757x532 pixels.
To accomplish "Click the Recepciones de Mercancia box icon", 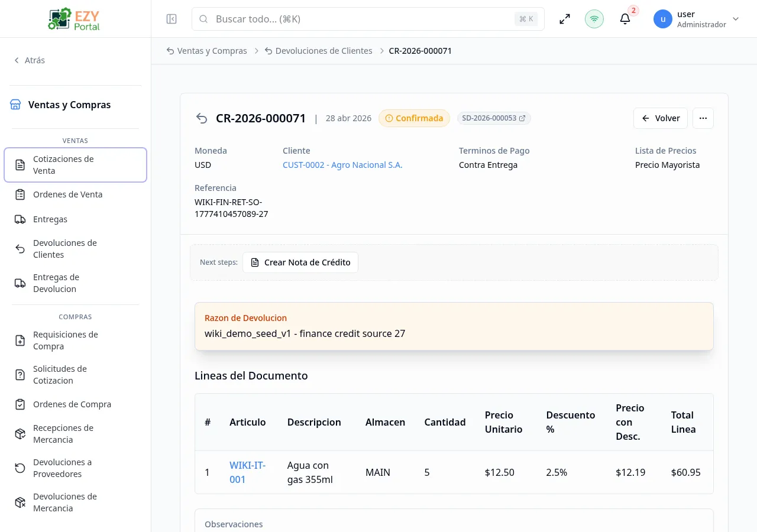I will [20, 434].
